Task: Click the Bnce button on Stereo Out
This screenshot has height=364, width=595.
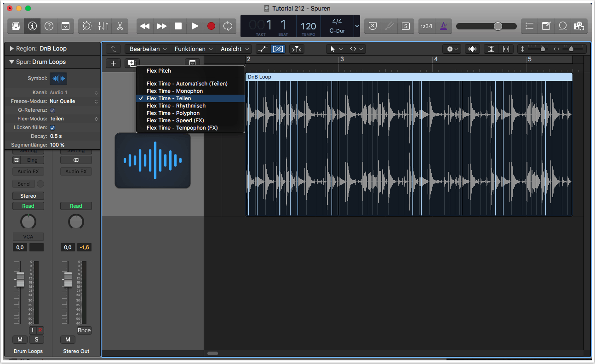Action: click(x=84, y=330)
